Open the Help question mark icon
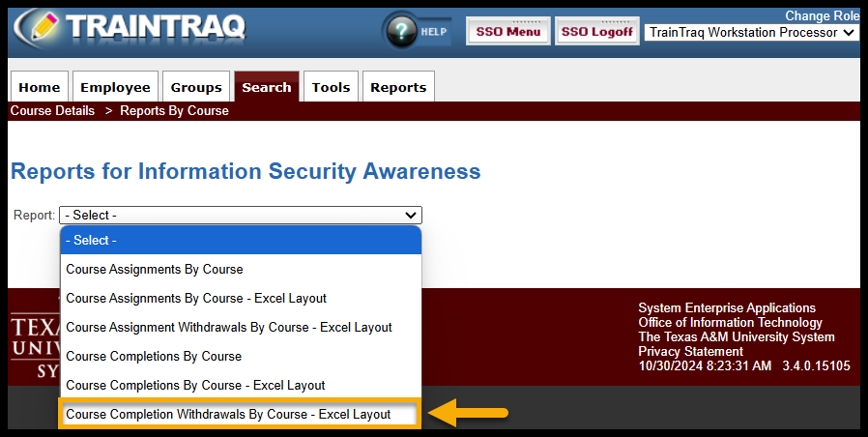868x437 pixels. 401,32
